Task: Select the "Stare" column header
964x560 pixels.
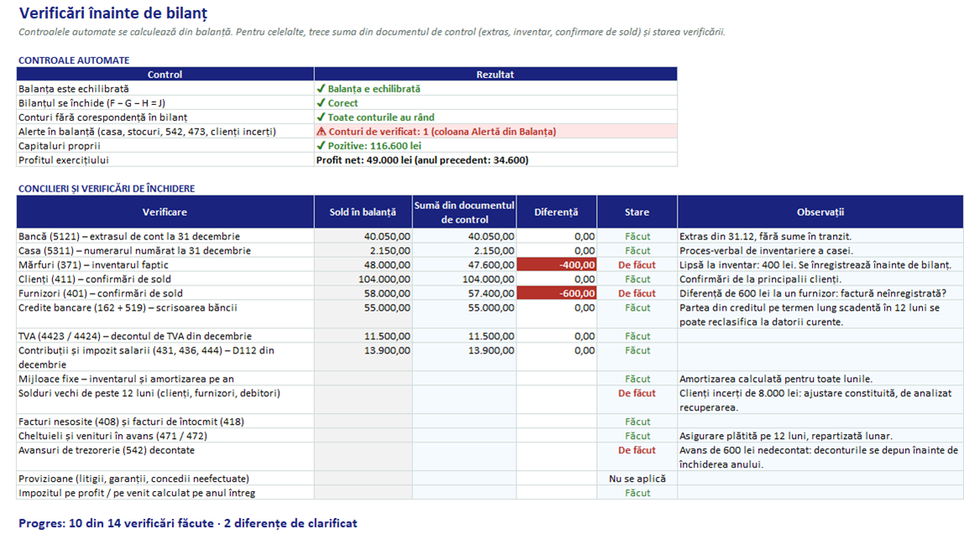Action: (637, 212)
